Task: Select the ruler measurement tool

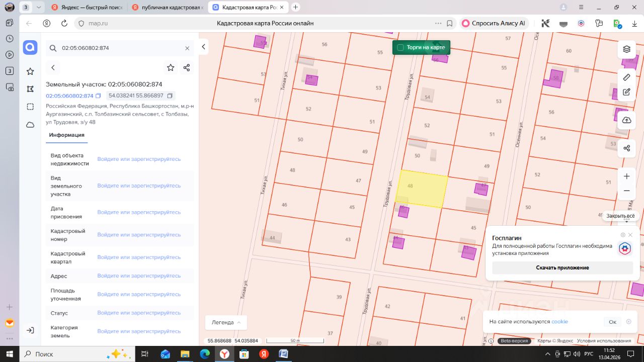Action: [x=626, y=77]
